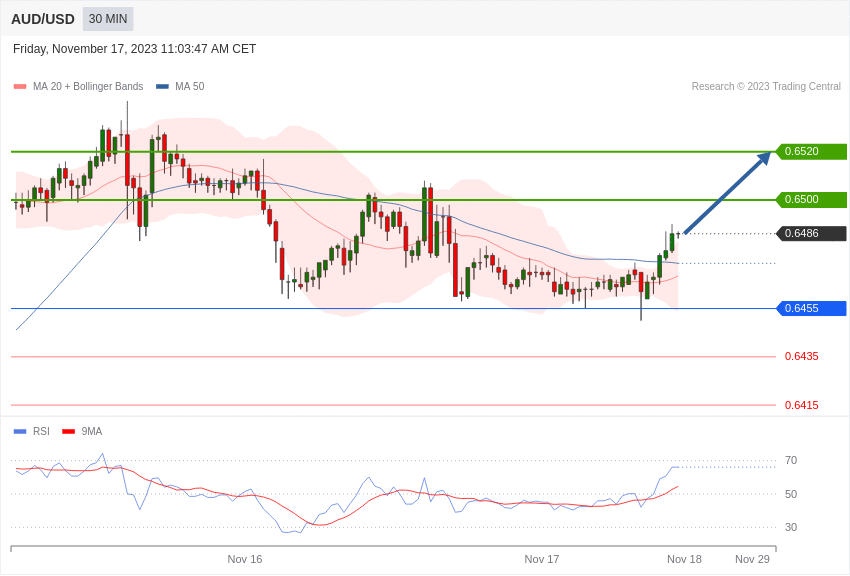Click the 'Nov 17' date axis label

point(542,559)
